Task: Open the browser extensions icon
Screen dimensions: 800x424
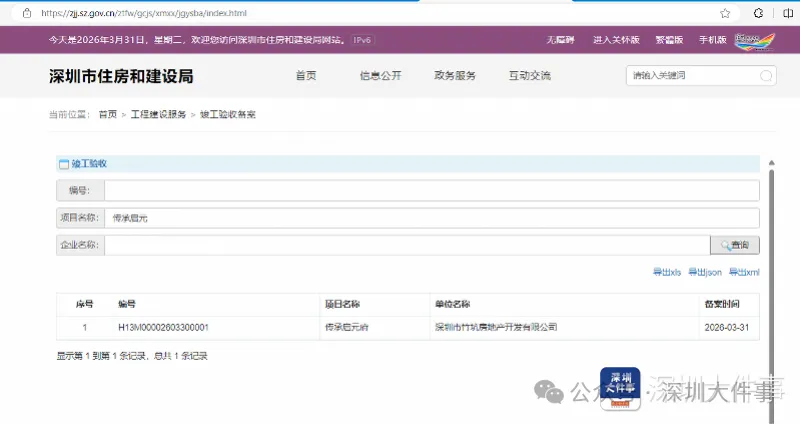Action: 758,13
